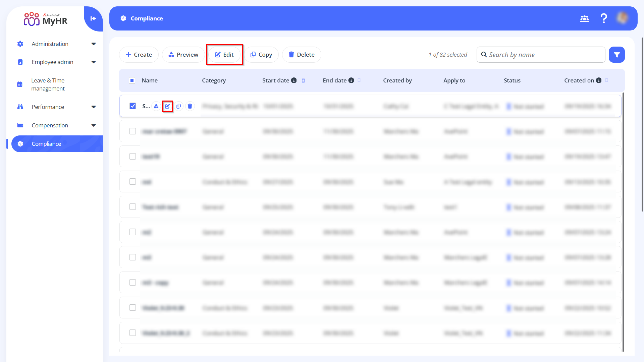Click the Delete toolbar button
Viewport: 644px width, 362px height.
click(x=302, y=55)
